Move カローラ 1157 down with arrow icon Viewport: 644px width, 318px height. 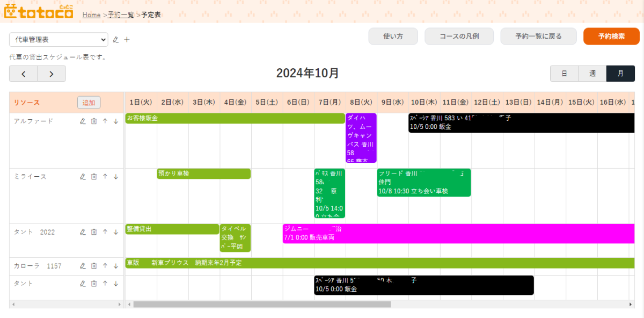tap(115, 266)
